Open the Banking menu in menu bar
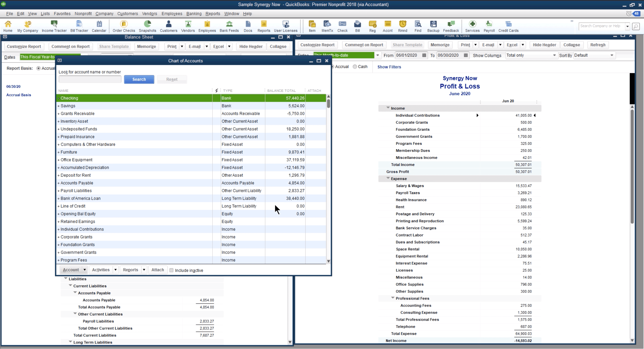The width and height of the screenshot is (644, 349). pos(194,13)
